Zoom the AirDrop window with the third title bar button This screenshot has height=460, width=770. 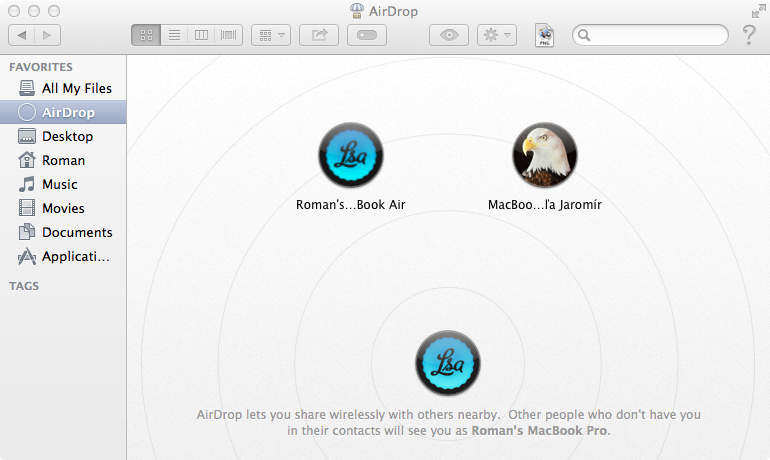pyautogui.click(x=54, y=11)
